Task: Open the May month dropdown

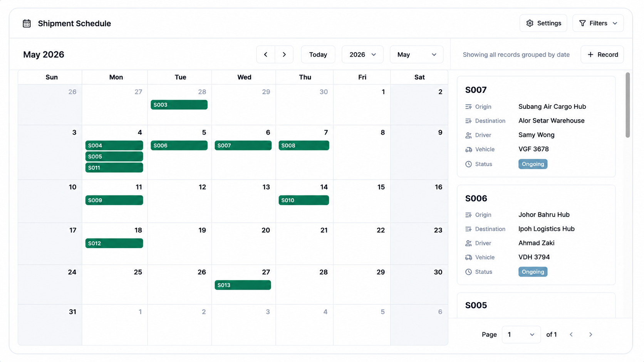Action: pyautogui.click(x=416, y=55)
